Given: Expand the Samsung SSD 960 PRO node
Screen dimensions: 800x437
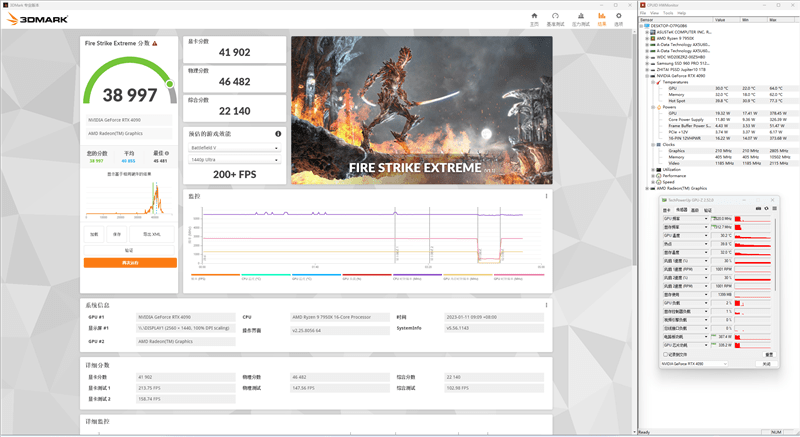Looking at the screenshot, I should tap(647, 63).
